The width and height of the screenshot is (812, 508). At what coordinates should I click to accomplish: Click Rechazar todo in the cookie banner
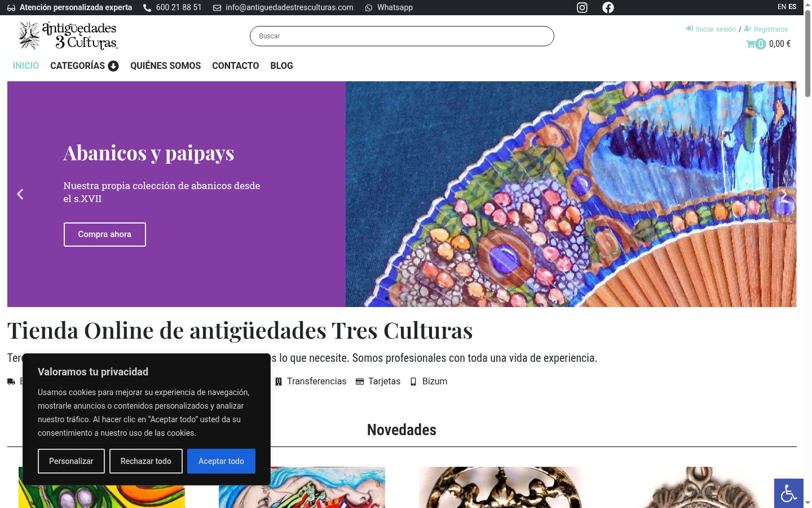click(146, 461)
